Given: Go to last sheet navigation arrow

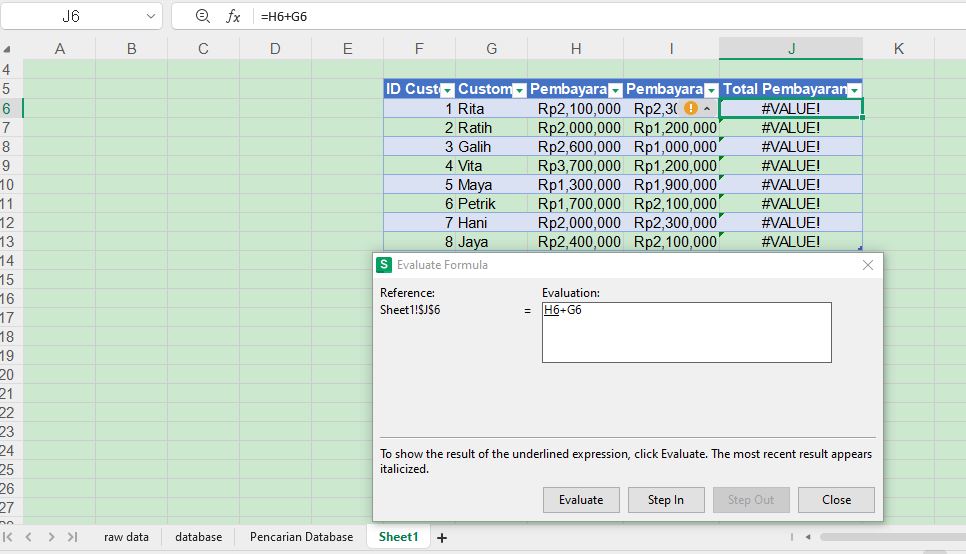Looking at the screenshot, I should point(72,537).
